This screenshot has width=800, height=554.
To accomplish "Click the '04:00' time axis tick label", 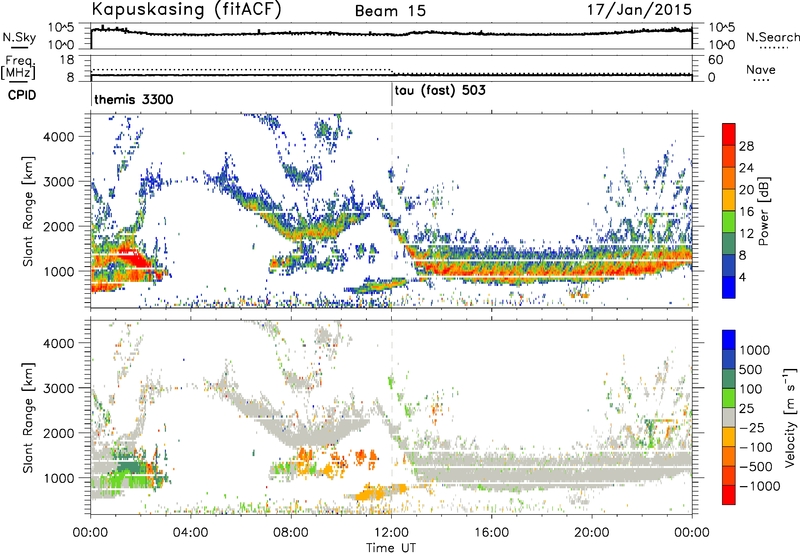I will click(x=191, y=533).
